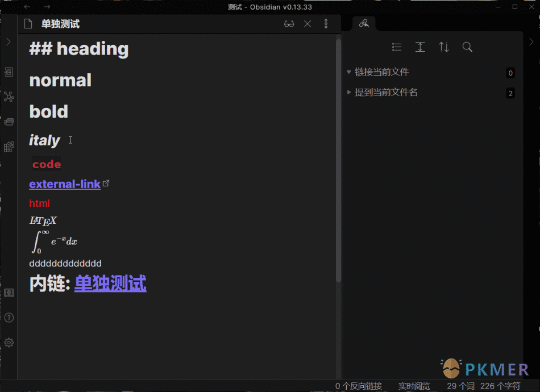
Task: Toggle show more context in backlinks
Action: point(420,47)
